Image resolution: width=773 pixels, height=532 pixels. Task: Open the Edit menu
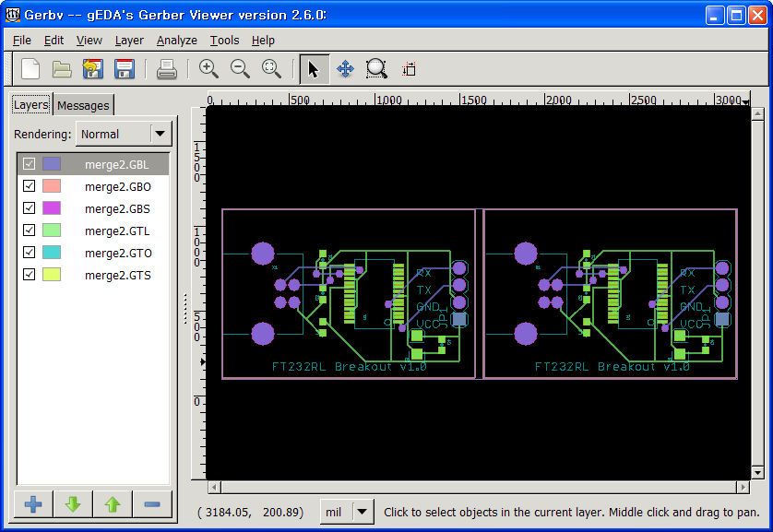(54, 41)
